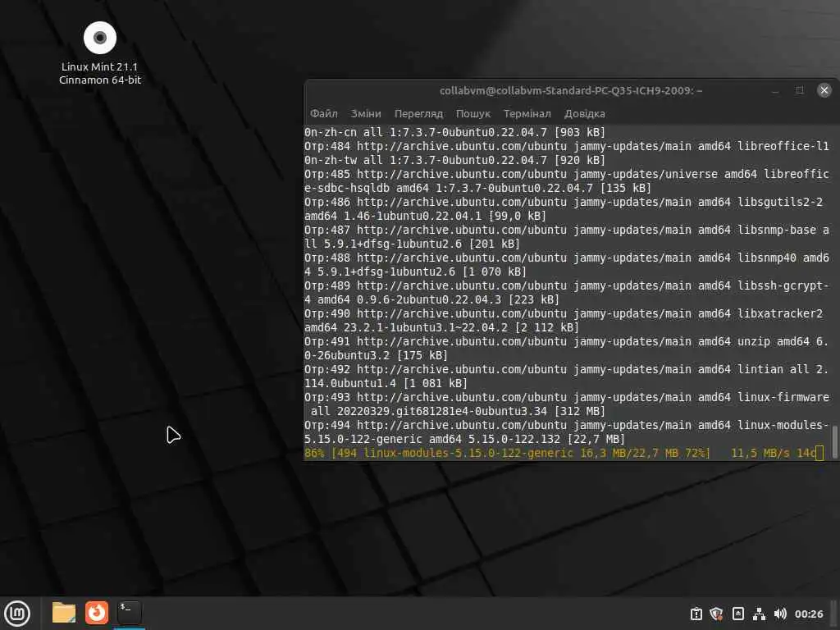
Task: Open the Пошук menu
Action: tap(473, 113)
